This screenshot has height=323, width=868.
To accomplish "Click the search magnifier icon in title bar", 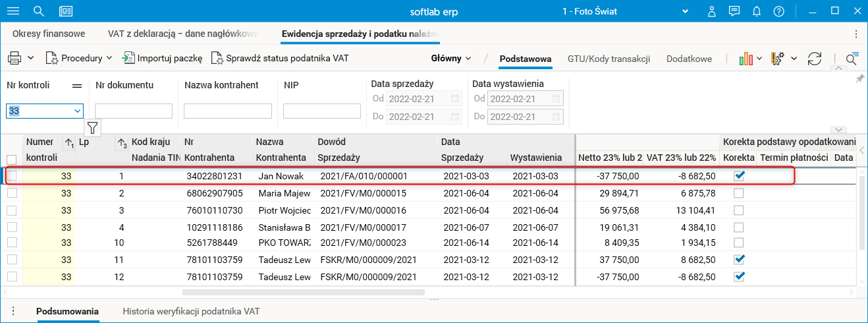I will 39,11.
